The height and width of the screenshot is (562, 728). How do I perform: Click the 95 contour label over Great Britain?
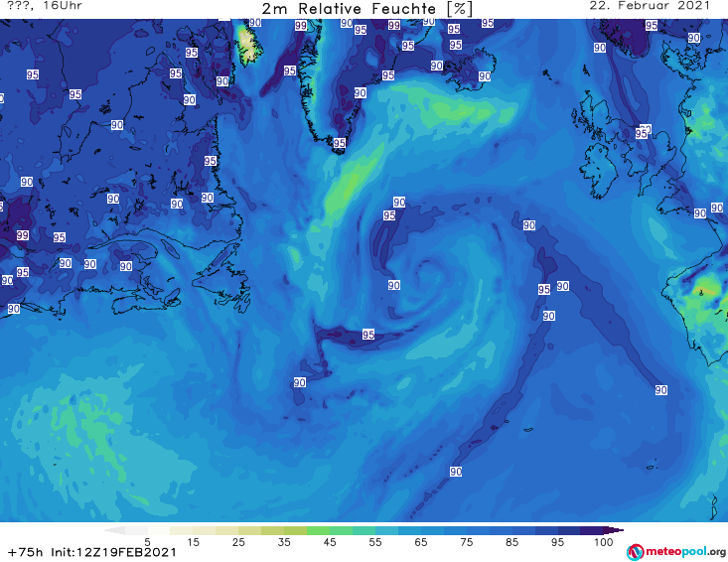point(642,134)
